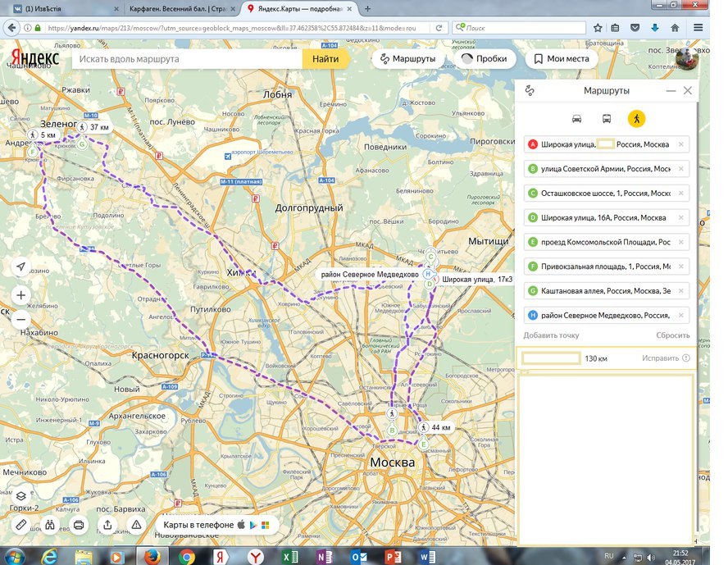
Task: Click the Яндекс logo
Action: 34,58
